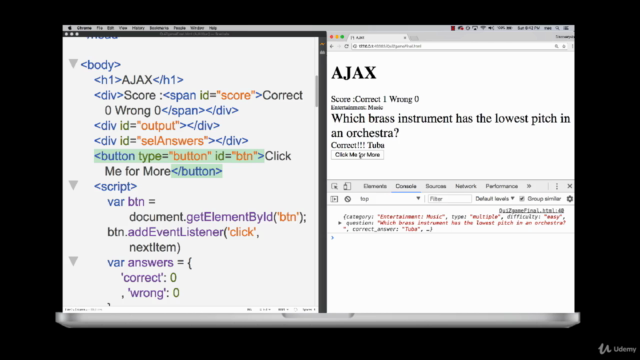Open the Sources tab
The width and height of the screenshot is (640, 360).
click(436, 186)
